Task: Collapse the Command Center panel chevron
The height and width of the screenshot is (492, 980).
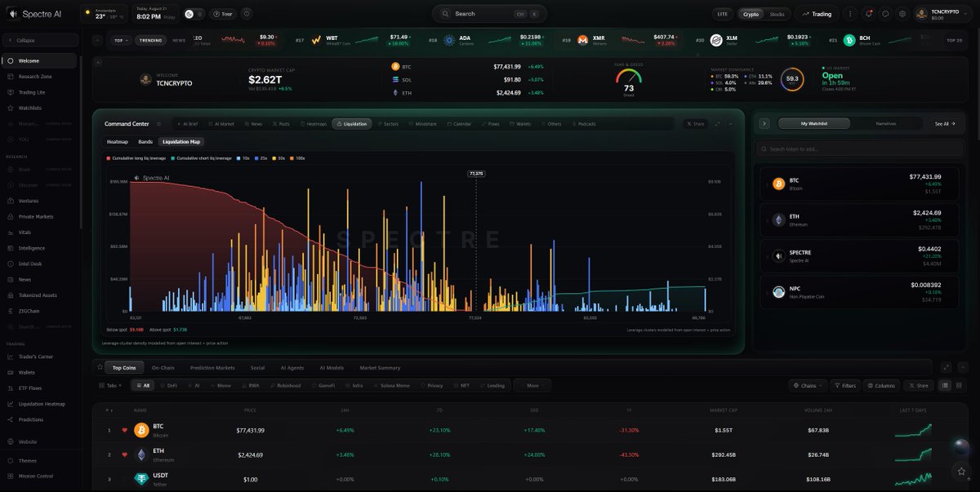Action: (731, 124)
